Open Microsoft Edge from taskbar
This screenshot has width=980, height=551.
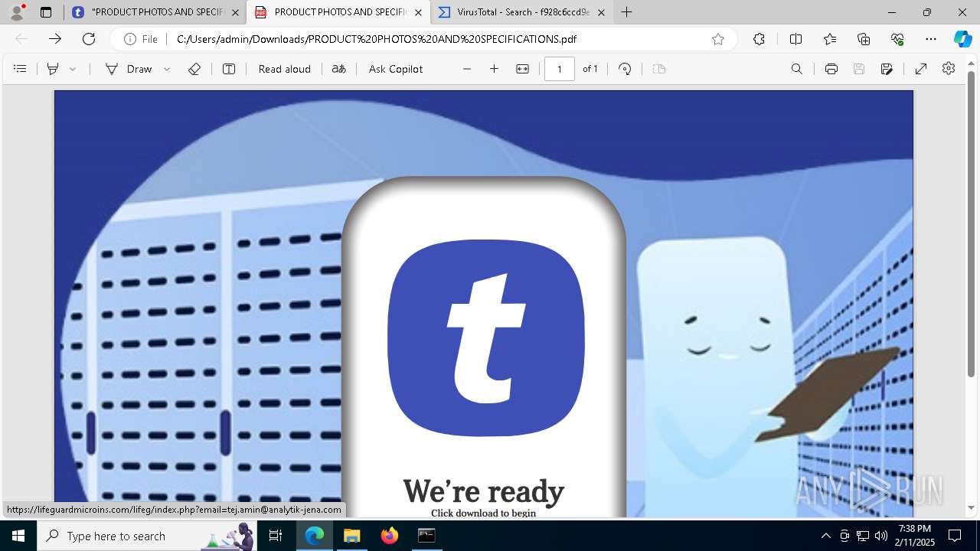pyautogui.click(x=315, y=536)
